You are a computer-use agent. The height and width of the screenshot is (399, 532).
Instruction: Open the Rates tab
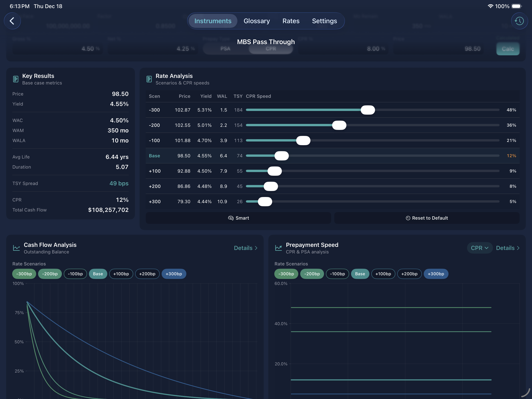click(291, 21)
